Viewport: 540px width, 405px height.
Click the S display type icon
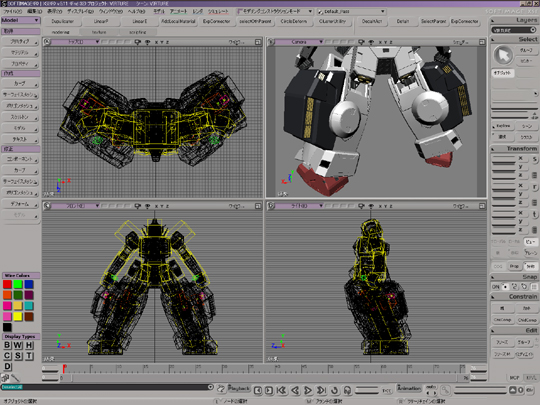click(x=18, y=356)
